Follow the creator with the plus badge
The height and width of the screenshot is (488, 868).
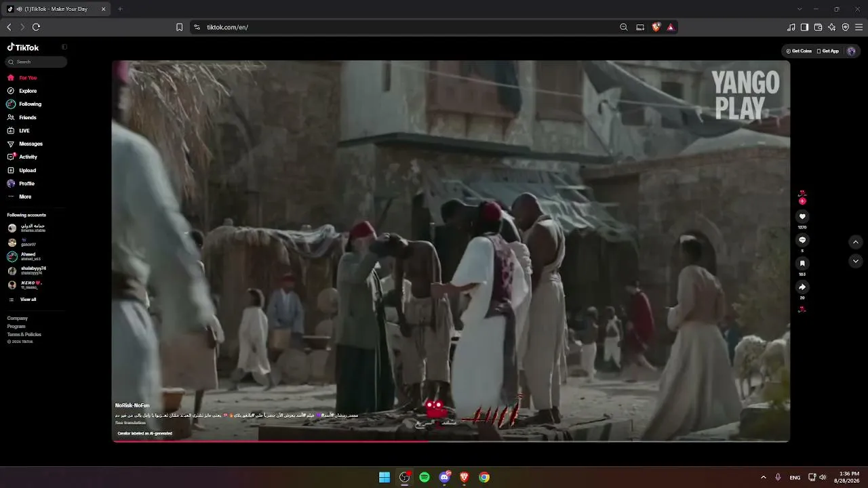[802, 201]
